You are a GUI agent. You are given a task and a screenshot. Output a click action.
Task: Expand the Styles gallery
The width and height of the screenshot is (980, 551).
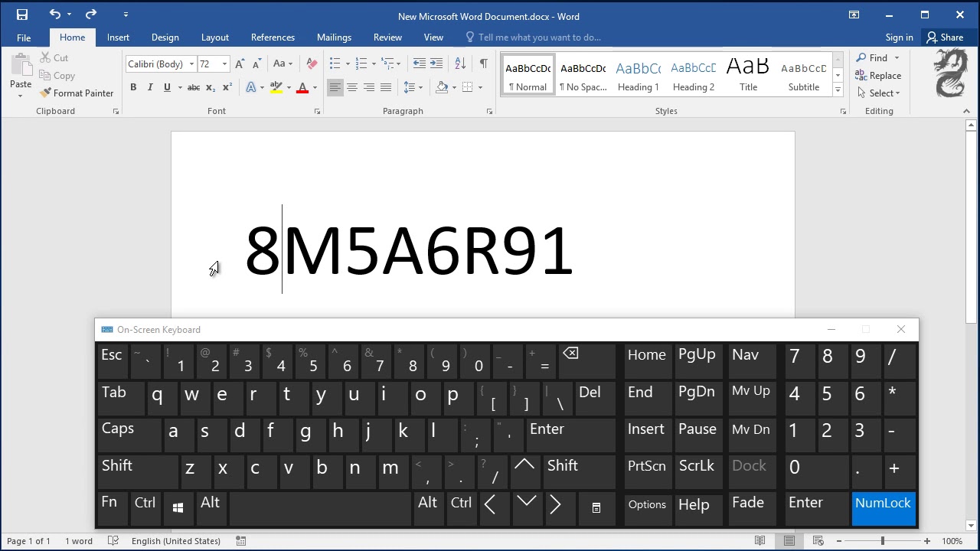point(838,90)
